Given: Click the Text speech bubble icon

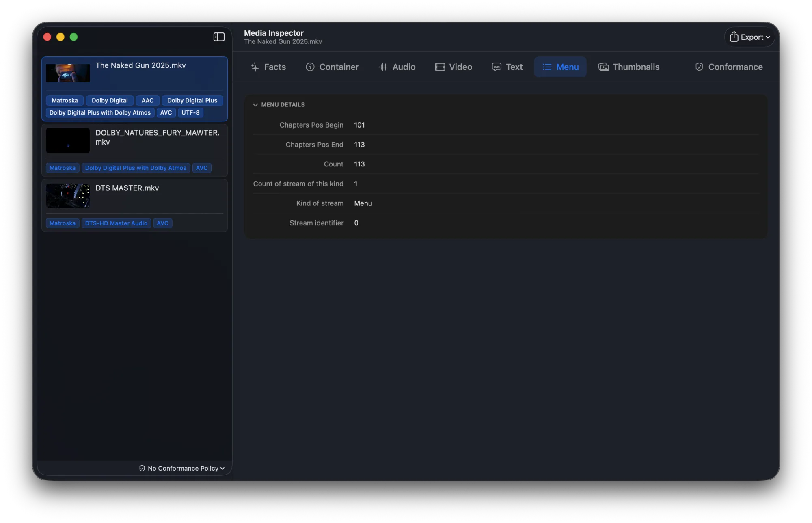Looking at the screenshot, I should tap(496, 67).
